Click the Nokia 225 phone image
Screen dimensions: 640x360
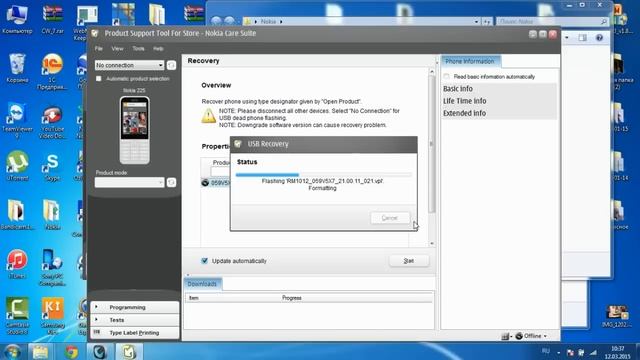click(x=134, y=130)
